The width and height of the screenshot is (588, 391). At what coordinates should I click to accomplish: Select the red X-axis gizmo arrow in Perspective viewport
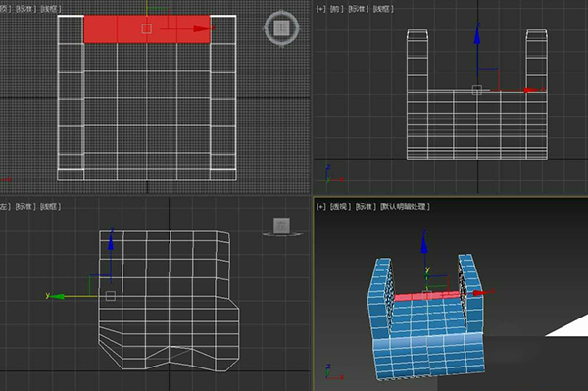tap(479, 293)
